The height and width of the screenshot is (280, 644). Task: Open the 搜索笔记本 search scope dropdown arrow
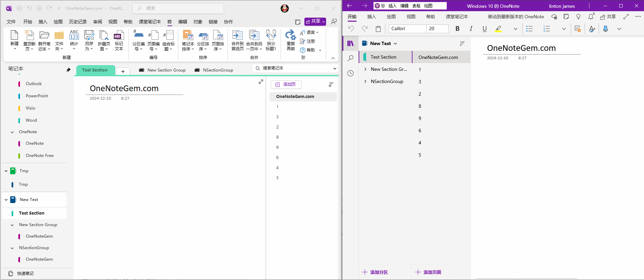[335, 68]
